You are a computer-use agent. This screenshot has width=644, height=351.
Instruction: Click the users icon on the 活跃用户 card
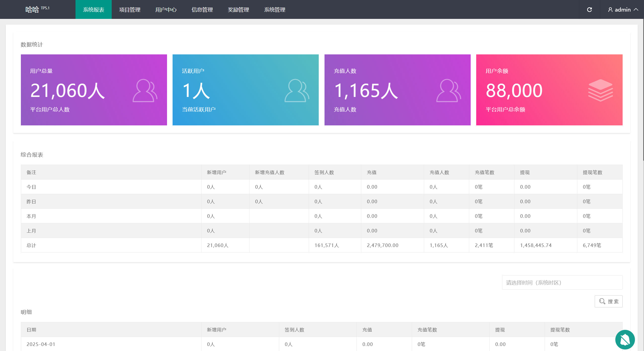coord(297,91)
